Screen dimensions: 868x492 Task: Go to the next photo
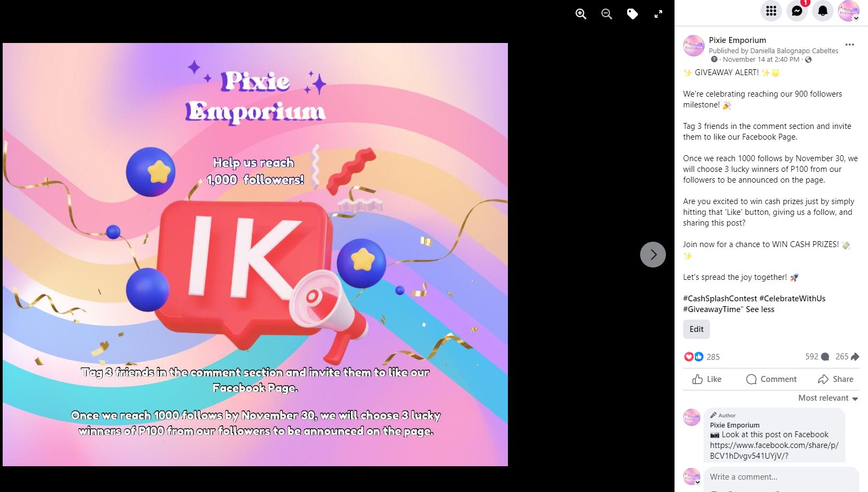click(x=653, y=255)
